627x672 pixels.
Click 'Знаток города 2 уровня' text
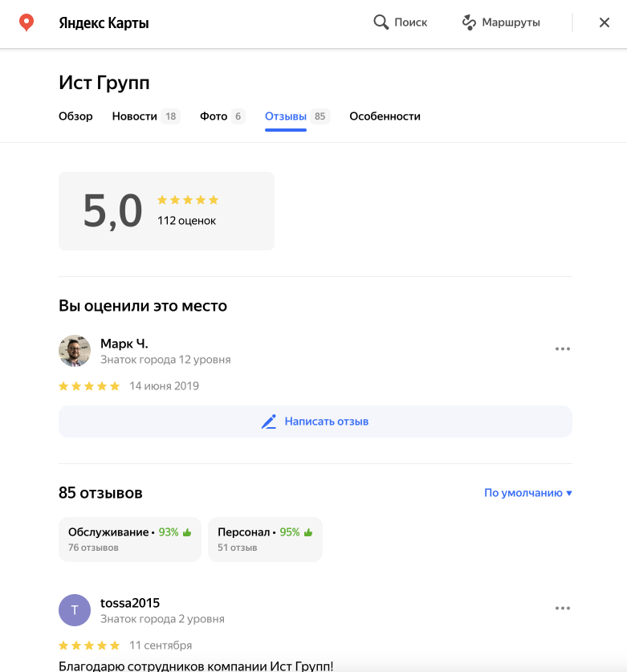pyautogui.click(x=162, y=619)
